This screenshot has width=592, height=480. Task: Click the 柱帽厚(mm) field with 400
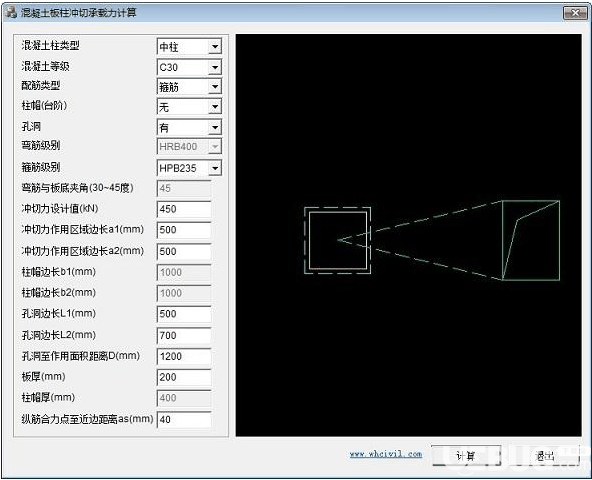[x=184, y=398]
